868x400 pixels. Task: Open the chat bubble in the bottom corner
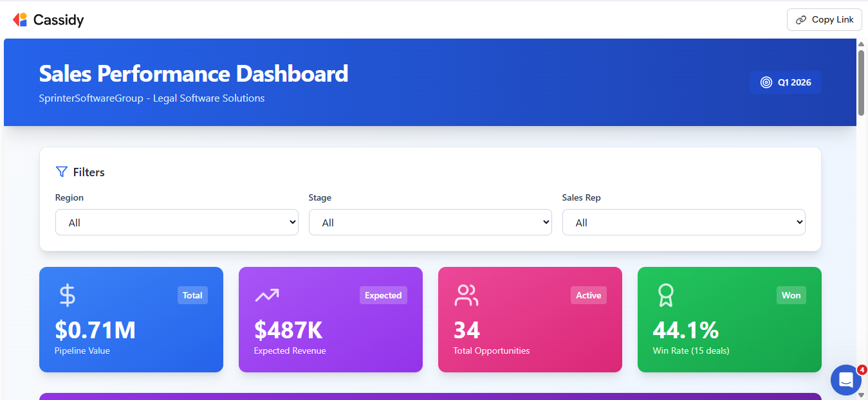[845, 380]
